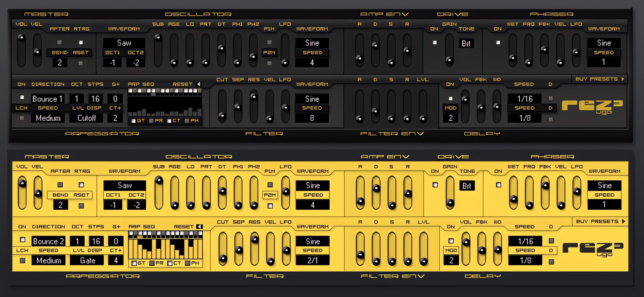Click the rez3 logo on the dark panel
The image size is (644, 297).
click(592, 106)
